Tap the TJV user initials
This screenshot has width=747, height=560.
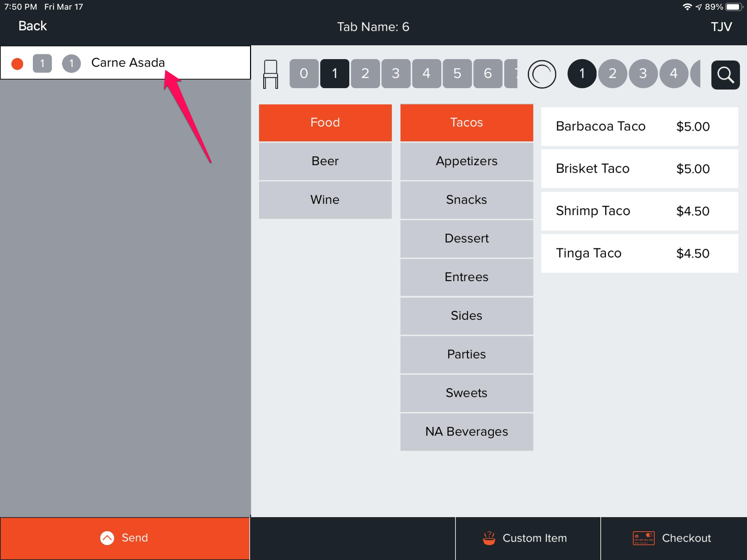coord(721,27)
